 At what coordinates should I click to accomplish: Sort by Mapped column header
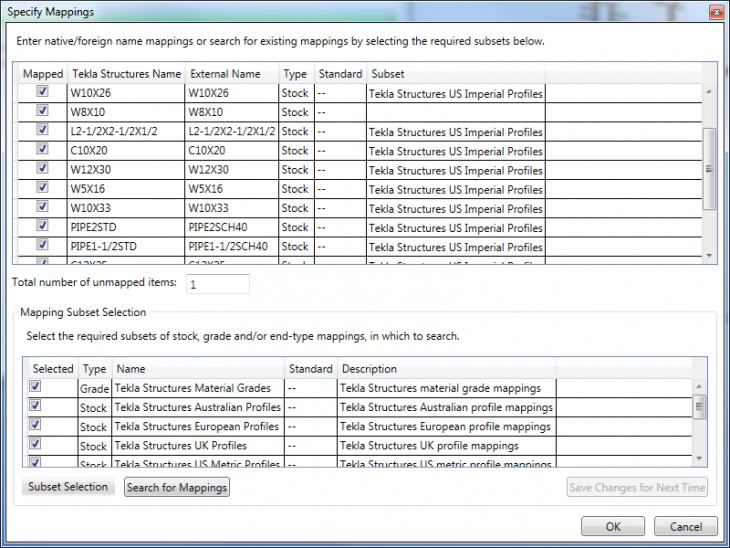[x=43, y=74]
